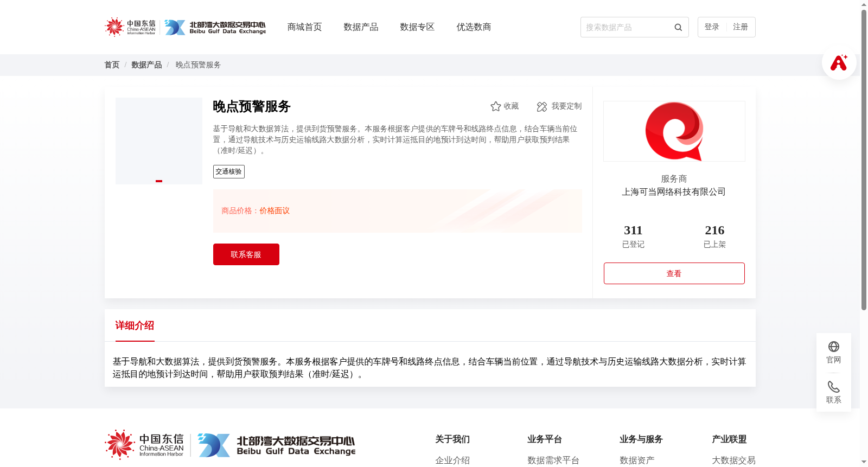Click the star favorite icon
The image size is (868, 467).
coord(495,106)
